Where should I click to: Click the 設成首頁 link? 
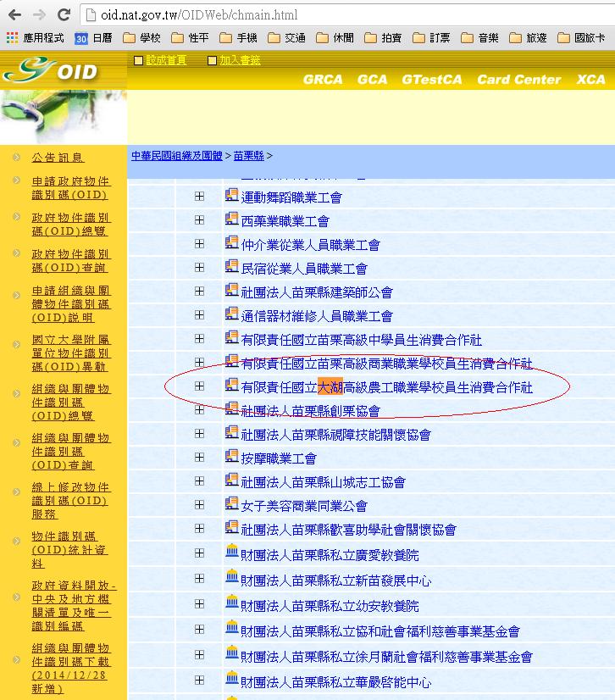coord(166,60)
